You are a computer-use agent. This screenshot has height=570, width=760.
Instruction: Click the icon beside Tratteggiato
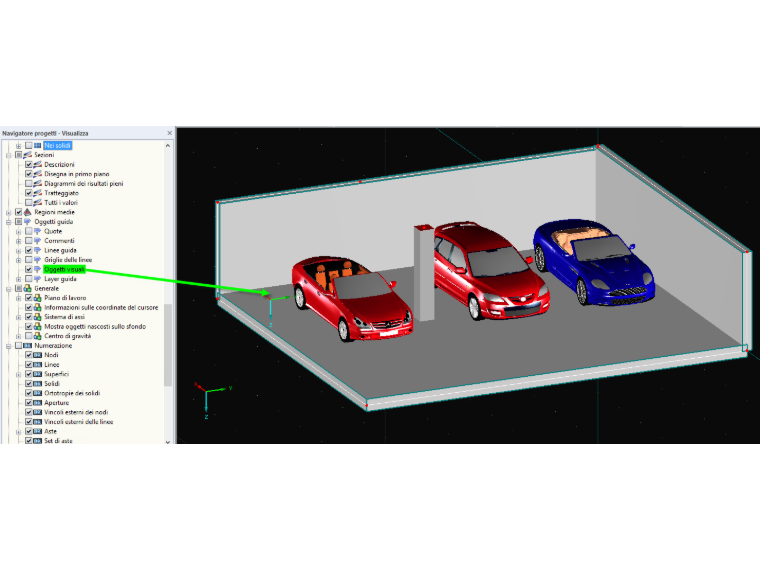pyautogui.click(x=37, y=193)
